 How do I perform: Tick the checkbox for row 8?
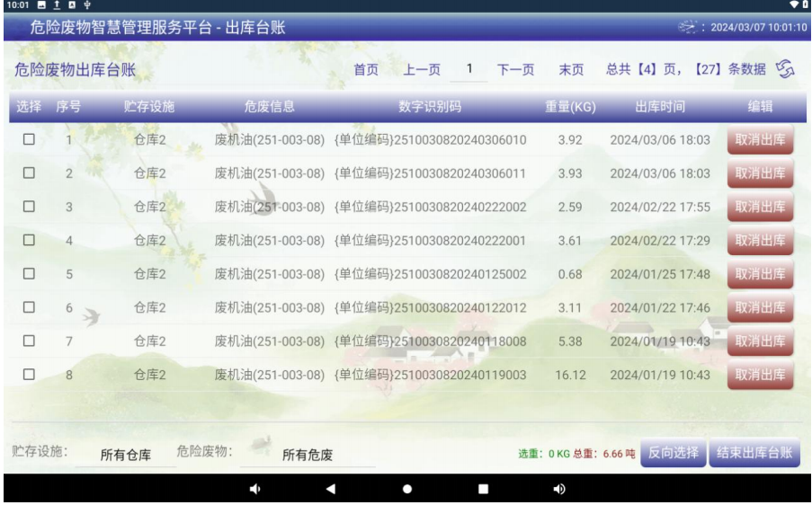click(28, 375)
